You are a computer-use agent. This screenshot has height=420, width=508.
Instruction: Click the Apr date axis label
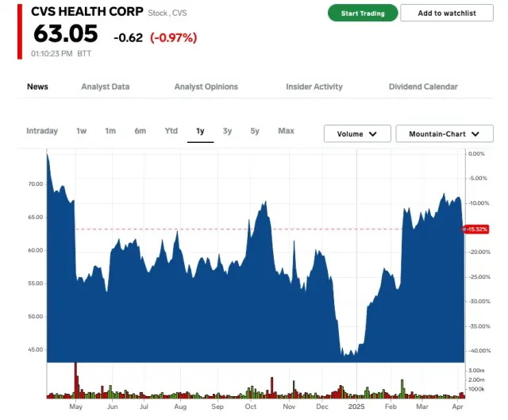pyautogui.click(x=457, y=407)
